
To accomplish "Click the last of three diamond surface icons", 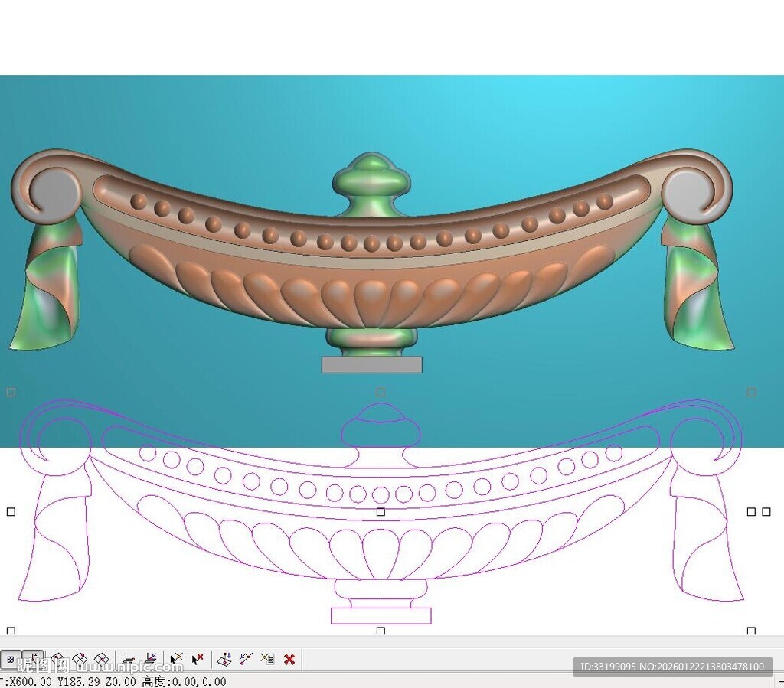I will [101, 659].
